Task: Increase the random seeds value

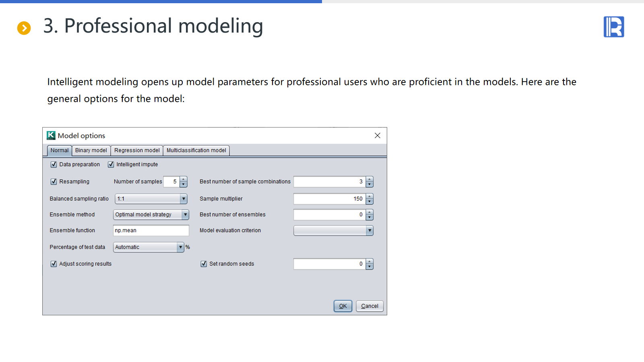Action: coord(369,261)
